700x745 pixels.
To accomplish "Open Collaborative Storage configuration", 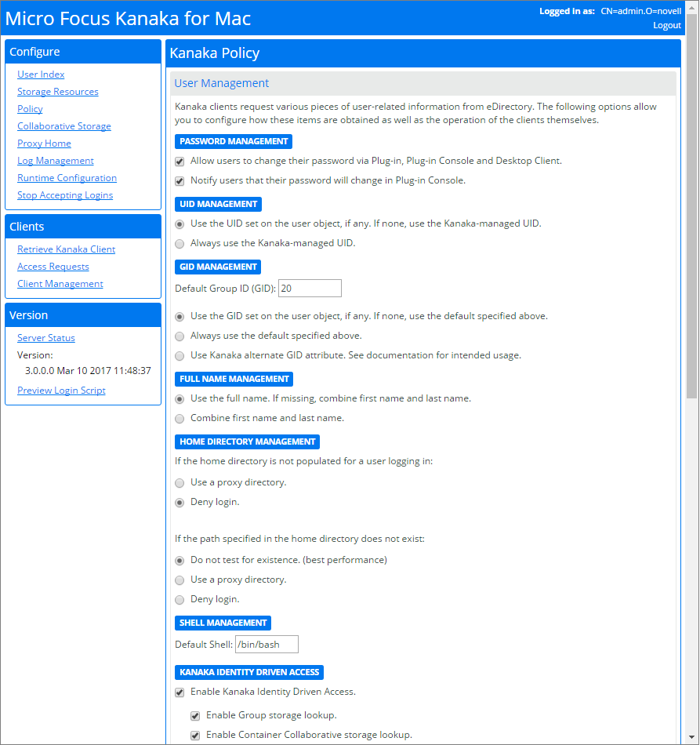I will click(x=64, y=126).
